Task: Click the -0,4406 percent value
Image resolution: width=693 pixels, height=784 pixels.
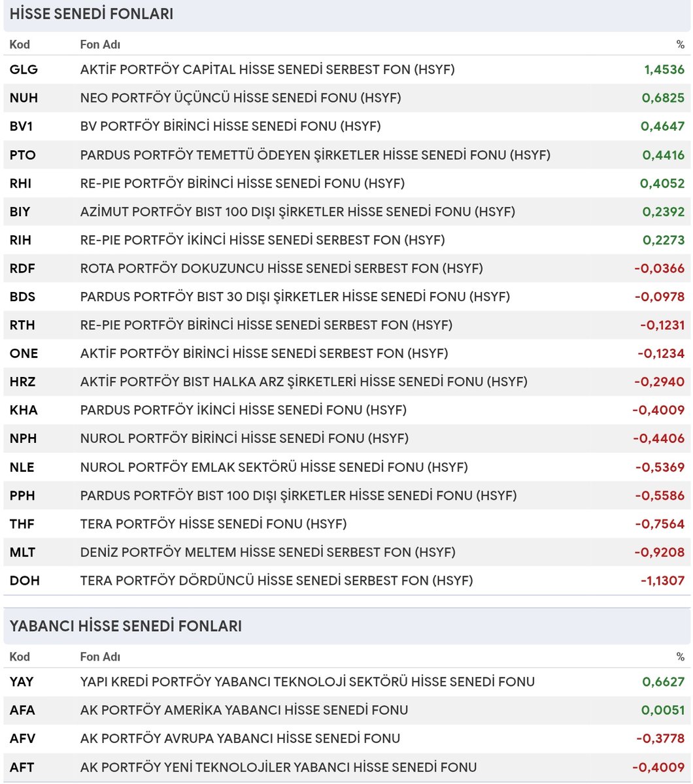Action: pos(660,438)
